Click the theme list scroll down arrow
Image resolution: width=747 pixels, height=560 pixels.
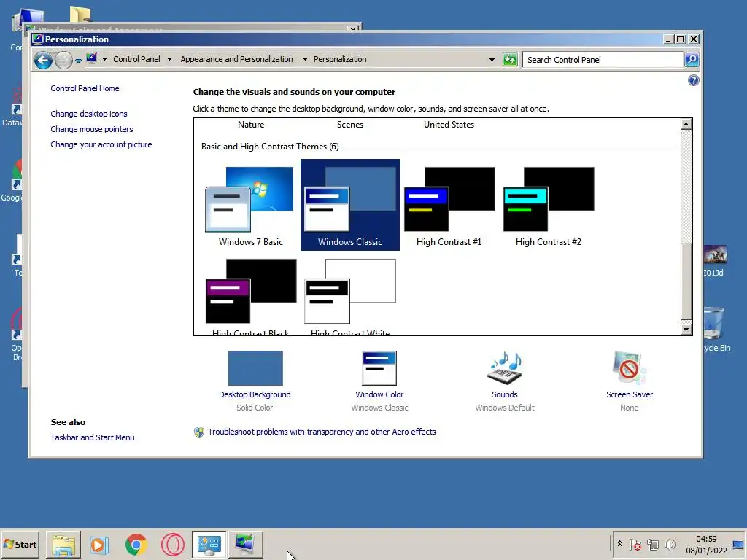(x=686, y=329)
